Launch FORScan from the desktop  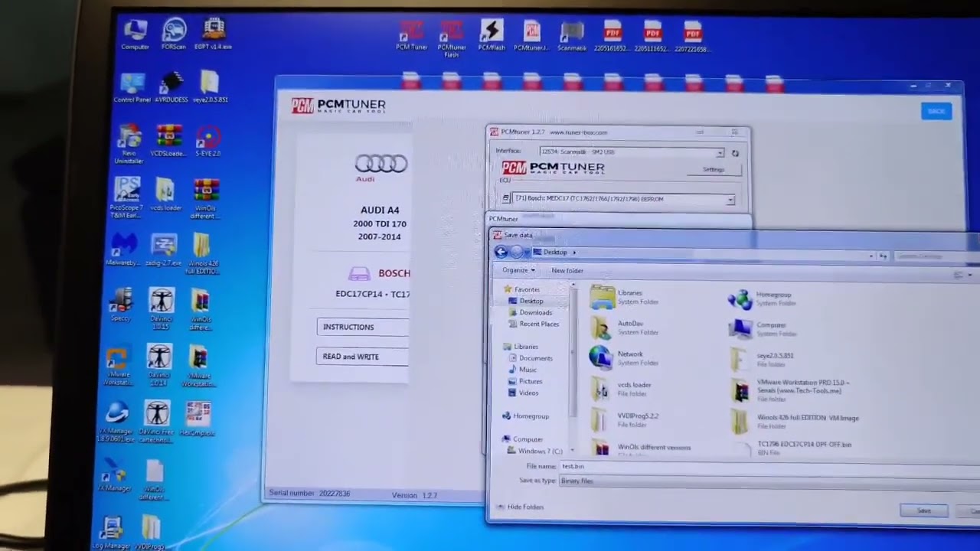coord(174,35)
